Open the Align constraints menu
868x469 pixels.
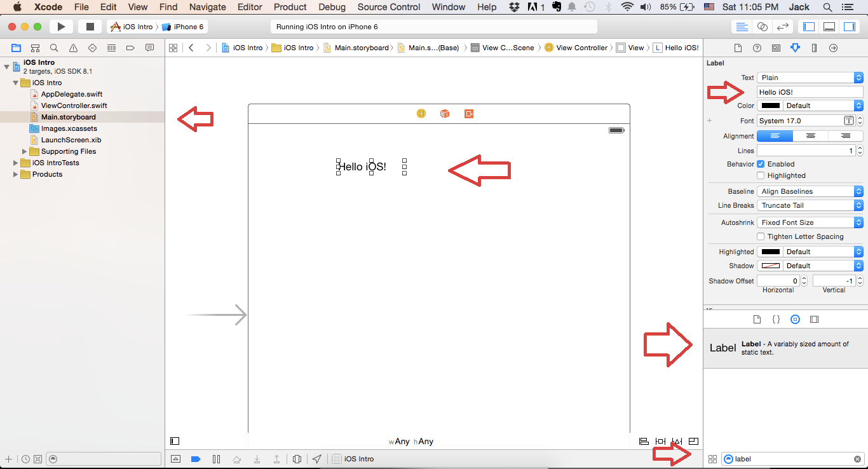pos(644,441)
